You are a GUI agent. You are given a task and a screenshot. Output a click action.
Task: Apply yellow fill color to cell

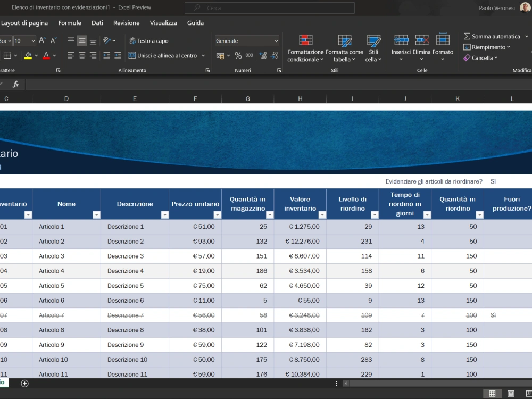click(x=28, y=55)
